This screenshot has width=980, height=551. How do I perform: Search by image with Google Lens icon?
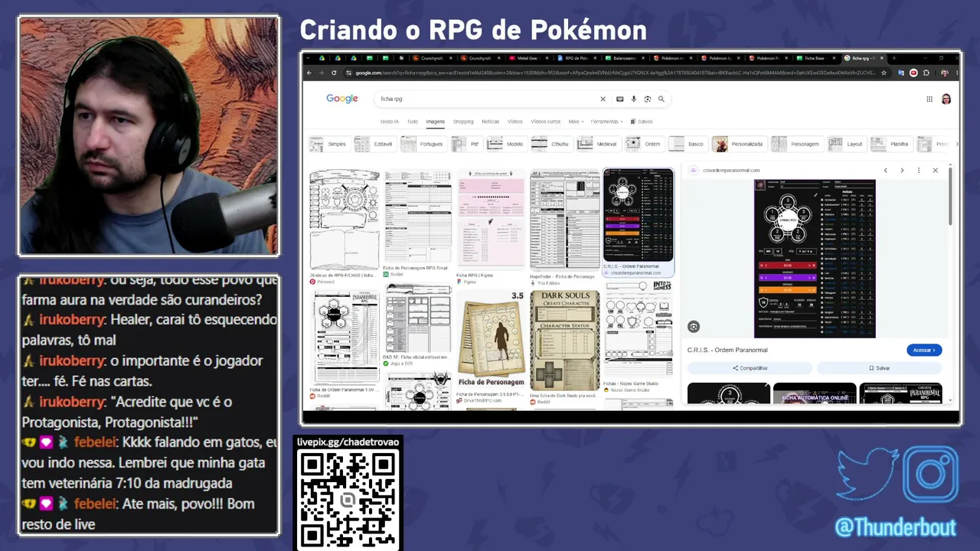pos(647,99)
